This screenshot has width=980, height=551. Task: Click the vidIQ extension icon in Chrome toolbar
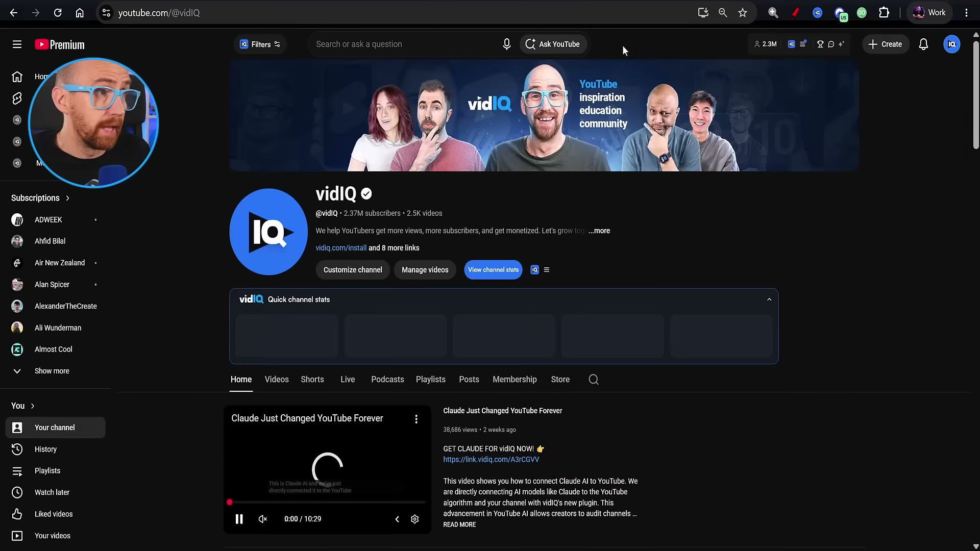pos(817,13)
